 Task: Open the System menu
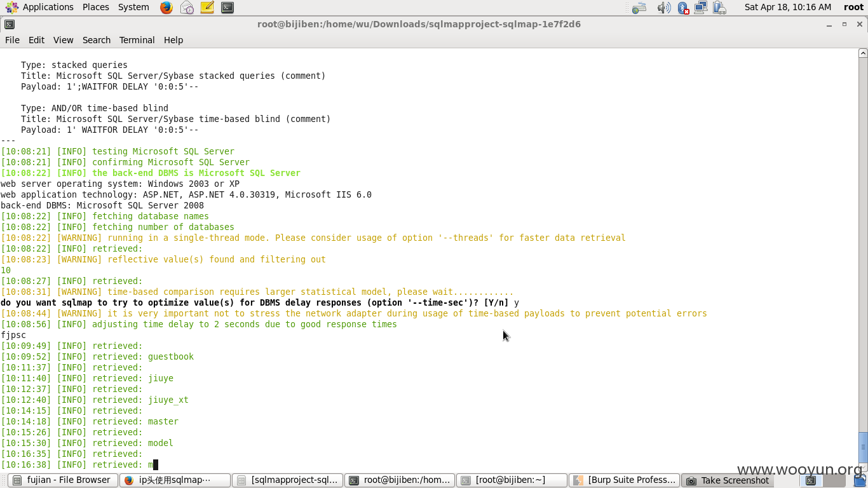click(x=133, y=7)
